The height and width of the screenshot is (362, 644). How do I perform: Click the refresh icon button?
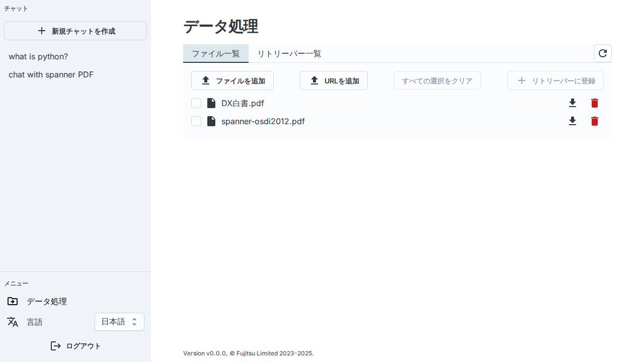[603, 53]
